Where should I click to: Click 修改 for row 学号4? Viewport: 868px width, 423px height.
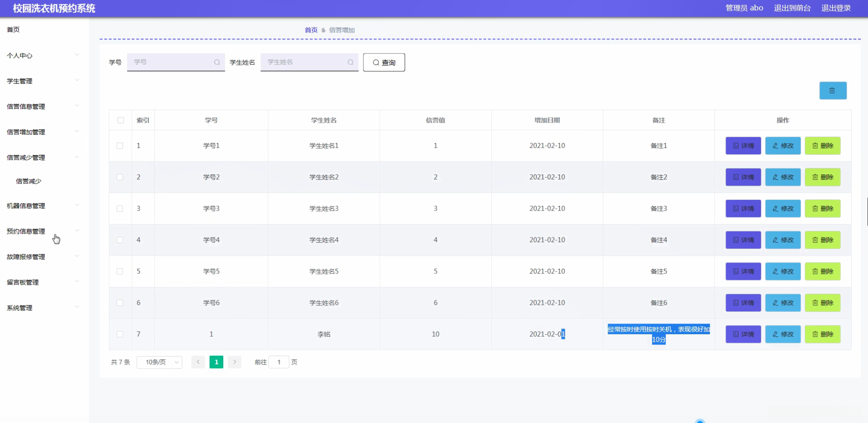point(783,240)
